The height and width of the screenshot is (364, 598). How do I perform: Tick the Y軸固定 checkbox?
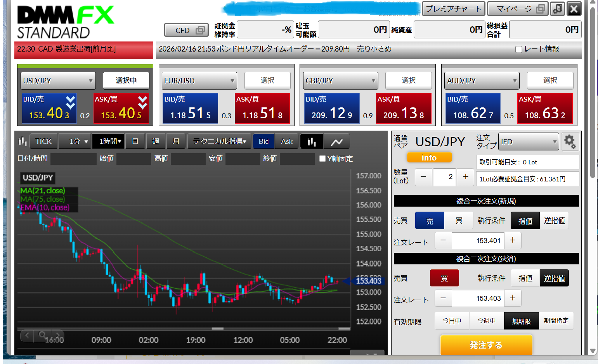[322, 159]
